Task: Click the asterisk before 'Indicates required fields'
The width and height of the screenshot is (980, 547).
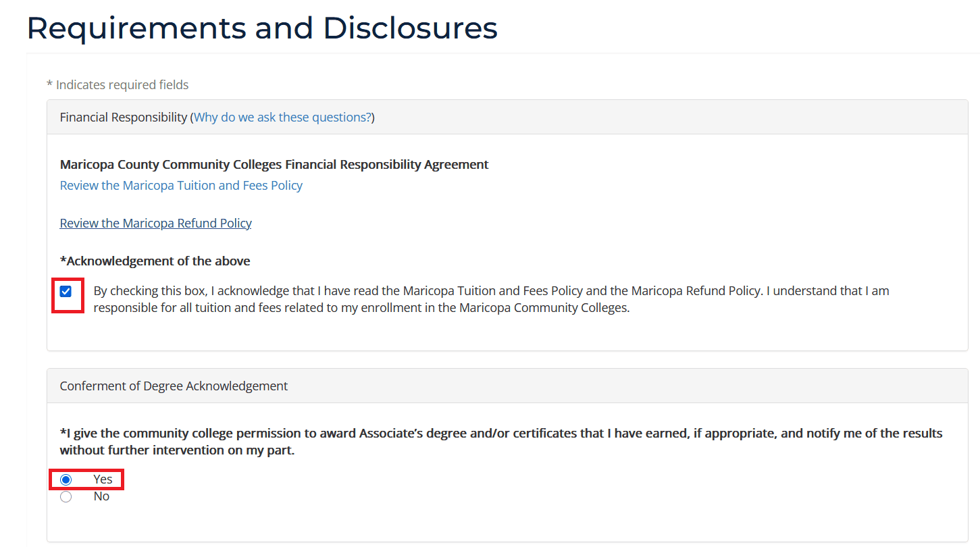Action: (49, 84)
